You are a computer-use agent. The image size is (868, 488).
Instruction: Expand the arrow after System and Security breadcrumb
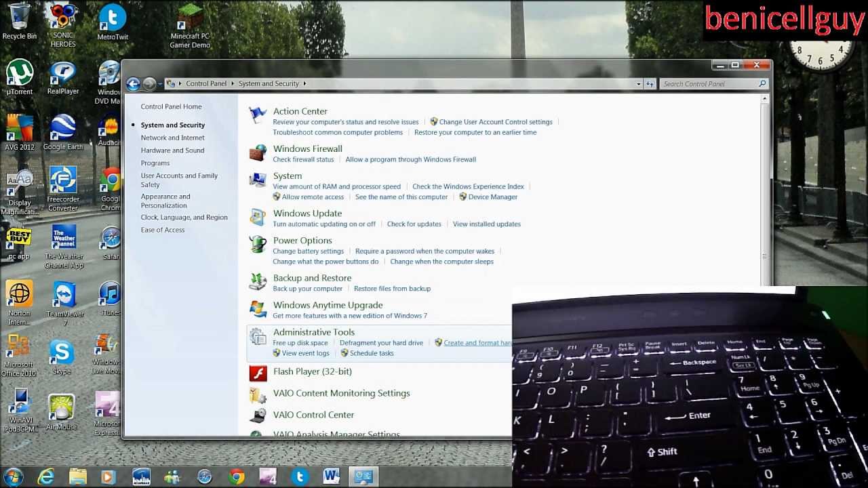click(x=304, y=84)
